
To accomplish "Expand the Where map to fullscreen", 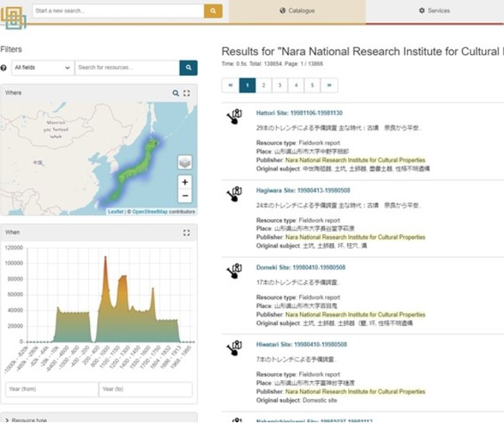I will (187, 93).
